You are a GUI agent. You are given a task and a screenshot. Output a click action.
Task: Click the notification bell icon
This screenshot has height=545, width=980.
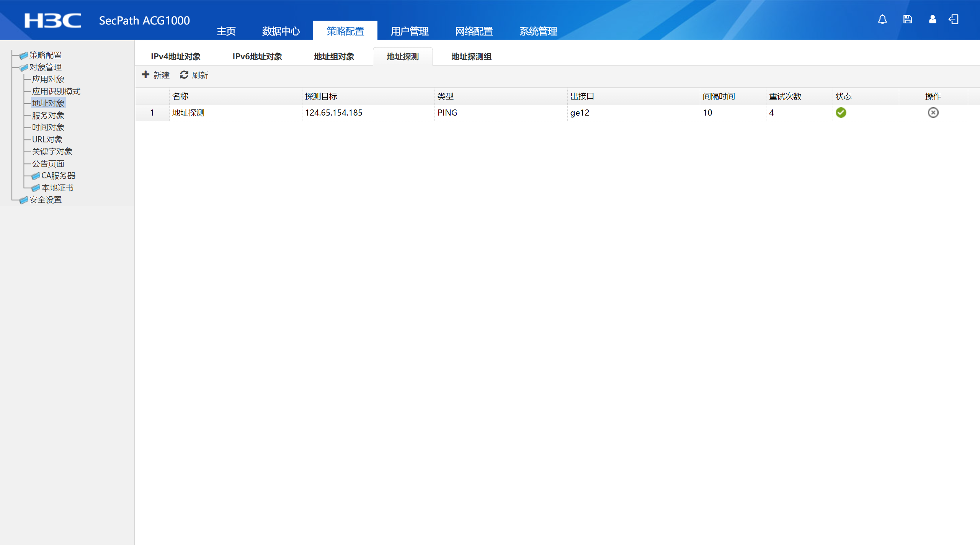click(882, 19)
